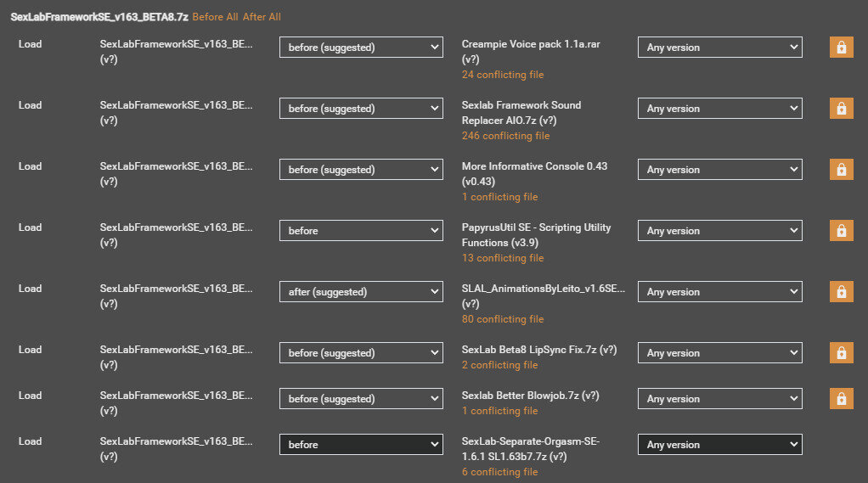868x483 pixels.
Task: Open 'Any version' dropdown for PapyrusUtil SE
Action: pyautogui.click(x=719, y=231)
